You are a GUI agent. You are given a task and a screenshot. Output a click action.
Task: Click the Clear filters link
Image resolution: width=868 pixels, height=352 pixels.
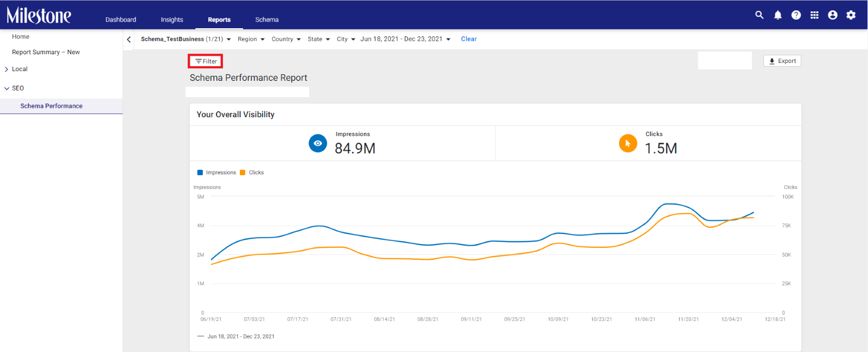pos(469,39)
